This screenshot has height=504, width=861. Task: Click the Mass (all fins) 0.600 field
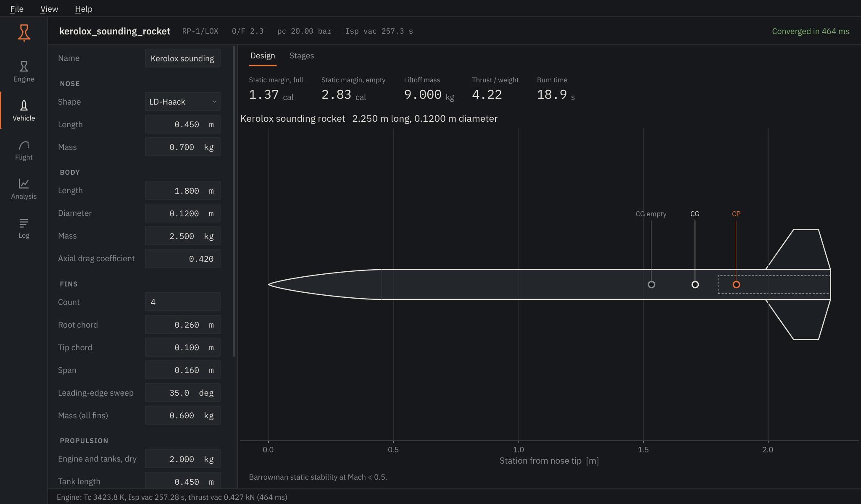point(183,415)
